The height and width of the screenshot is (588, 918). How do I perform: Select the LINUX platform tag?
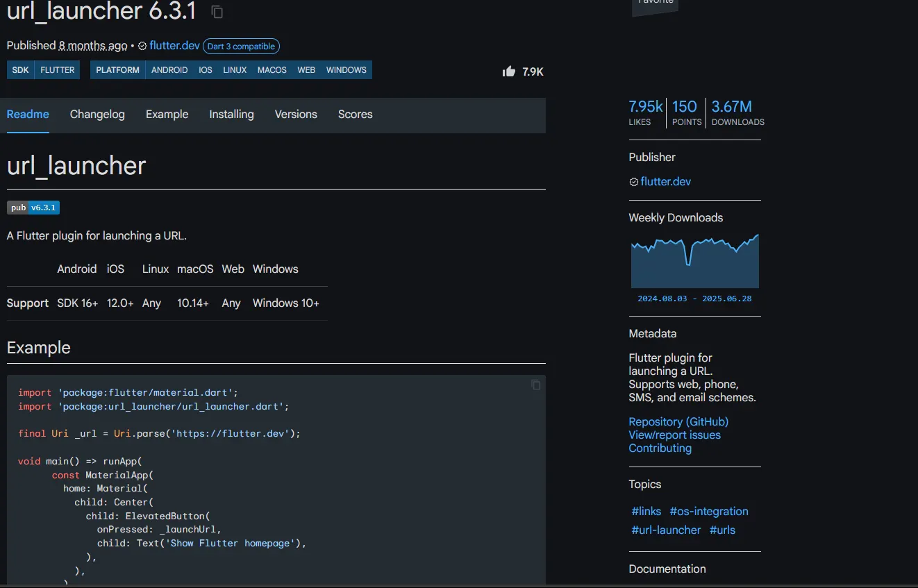[x=235, y=70]
